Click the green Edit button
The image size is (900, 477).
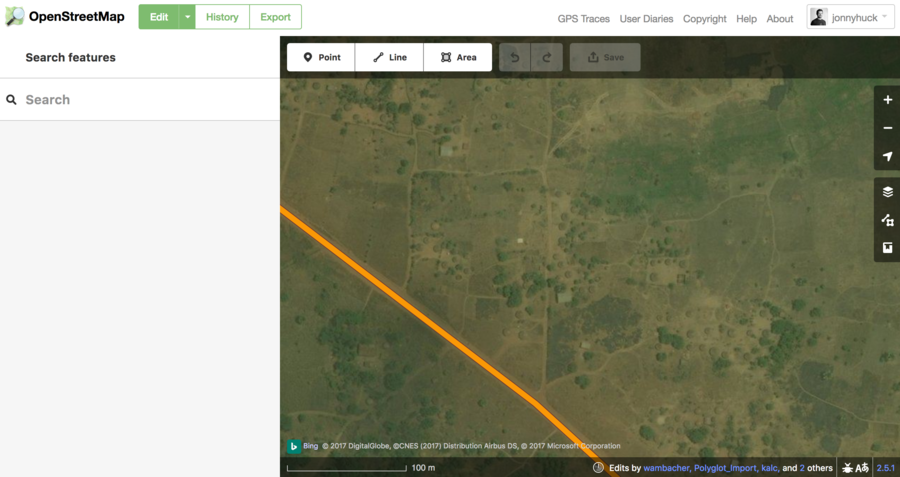pyautogui.click(x=158, y=17)
